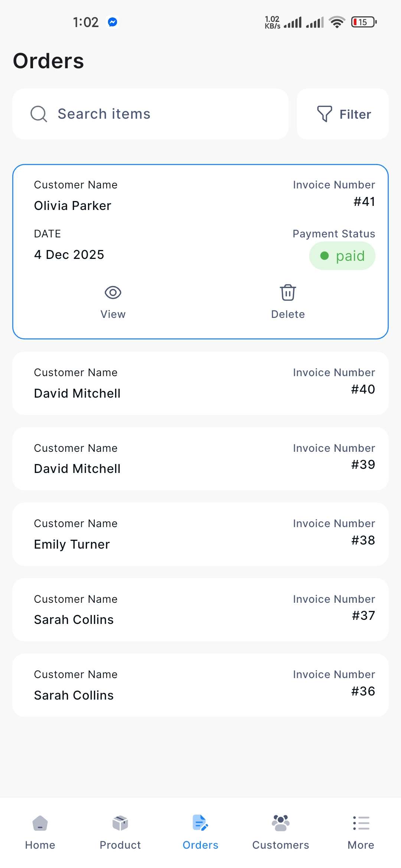Open the More list icon

361,823
